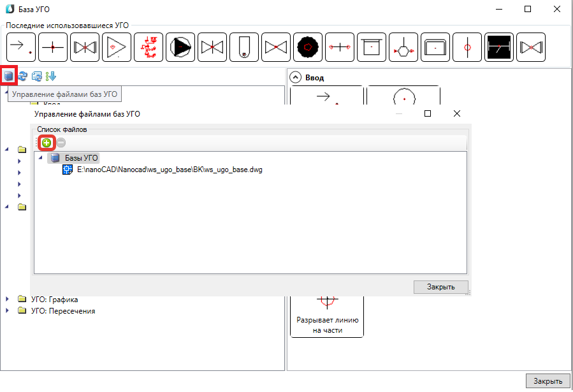This screenshot has width=573, height=392.
Task: Select the Базы УГО root node
Action: 82,158
